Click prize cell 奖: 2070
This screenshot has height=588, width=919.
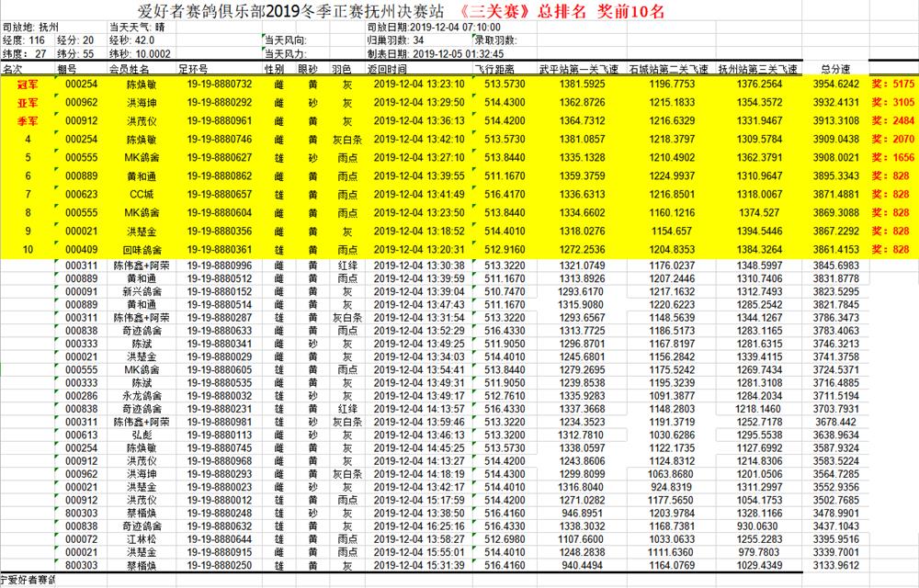[x=892, y=140]
